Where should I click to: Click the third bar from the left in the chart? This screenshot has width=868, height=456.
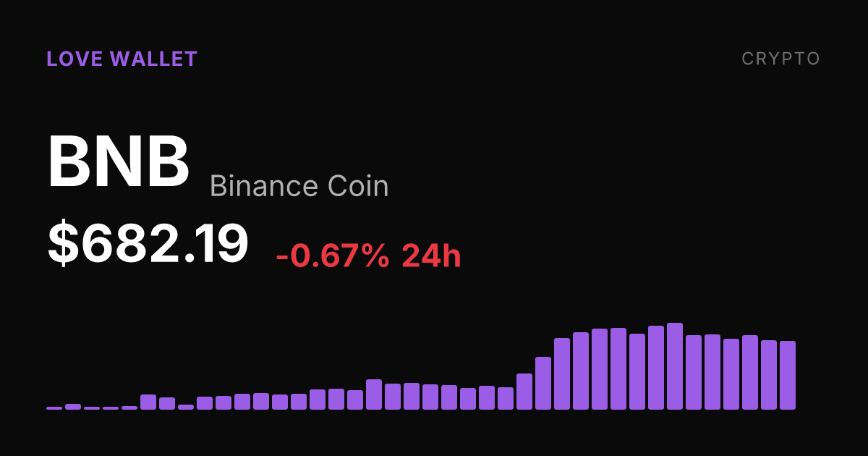click(x=92, y=408)
